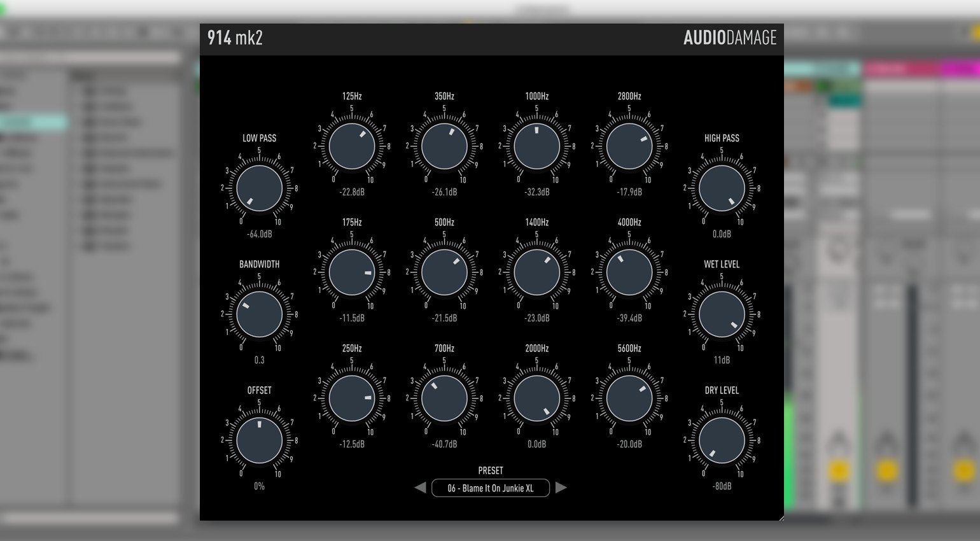The height and width of the screenshot is (541, 980).
Task: Click the 1000Hz band knob
Action: [x=536, y=146]
